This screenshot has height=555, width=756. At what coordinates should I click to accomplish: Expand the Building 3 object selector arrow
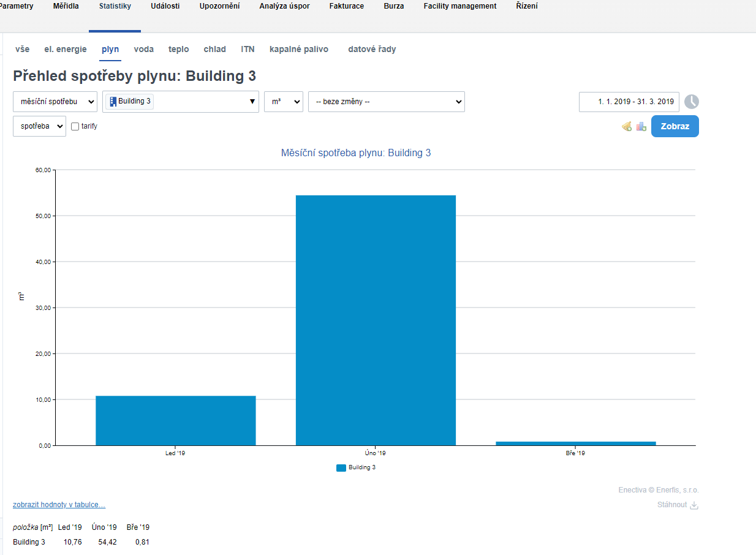(x=252, y=102)
